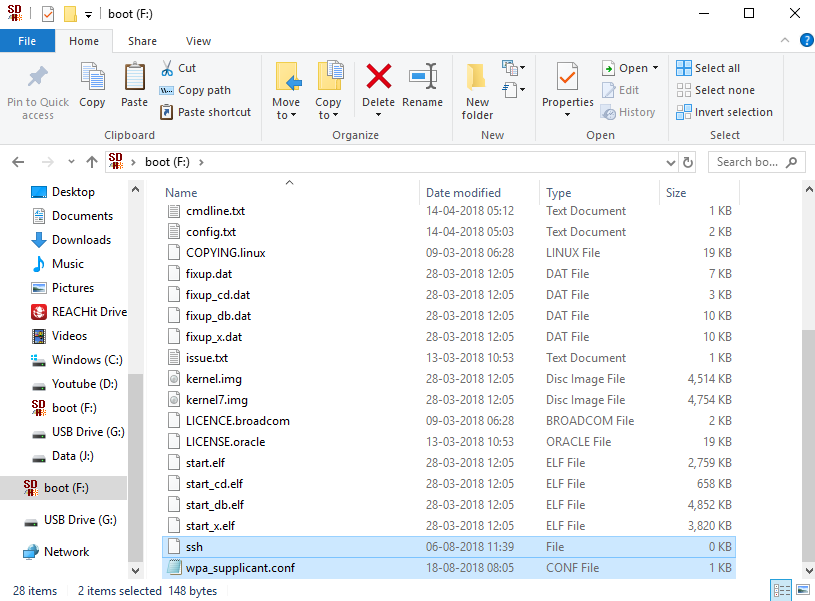Screen dimensions: 815x601
Task: Open REACHit Drive in the navigation pane
Action: tap(89, 311)
